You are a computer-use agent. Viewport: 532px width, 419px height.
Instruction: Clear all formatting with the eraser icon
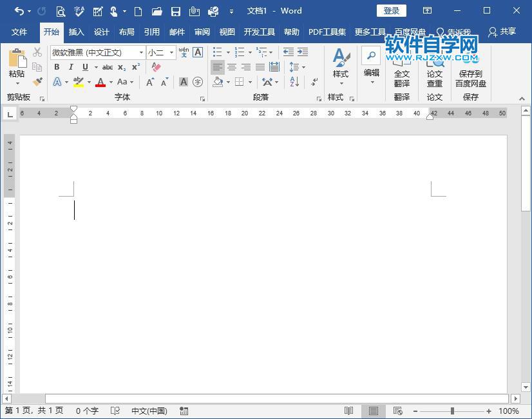[x=156, y=66]
